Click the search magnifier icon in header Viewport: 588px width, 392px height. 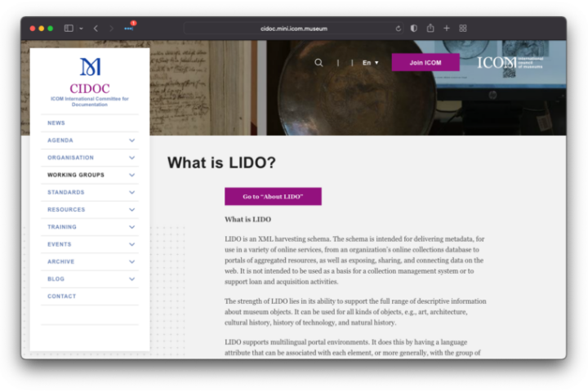[x=318, y=63]
